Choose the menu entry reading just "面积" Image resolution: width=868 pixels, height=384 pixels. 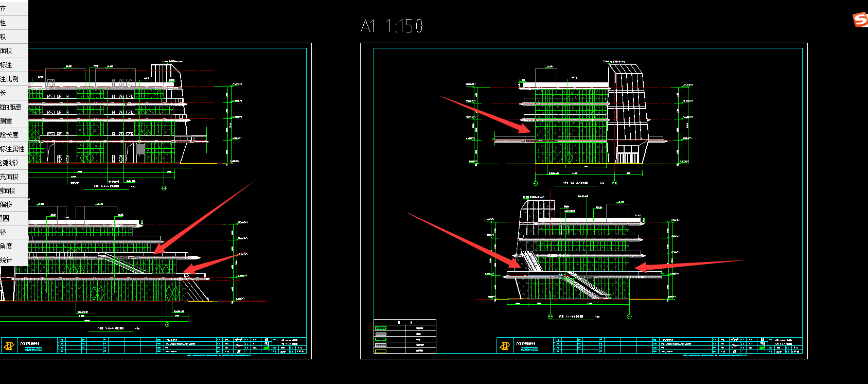(14, 50)
